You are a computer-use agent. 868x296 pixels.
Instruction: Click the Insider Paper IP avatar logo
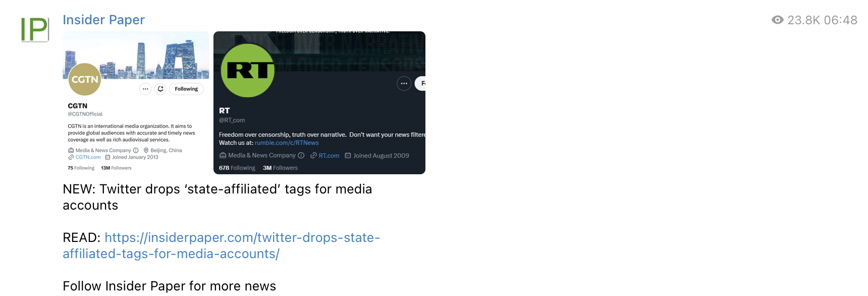click(x=35, y=29)
